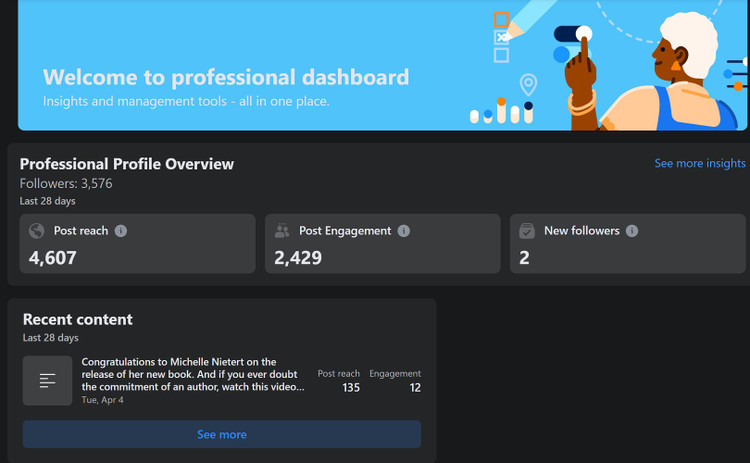Click the globe icon in Post reach card
Image resolution: width=750 pixels, height=463 pixels.
tap(37, 231)
